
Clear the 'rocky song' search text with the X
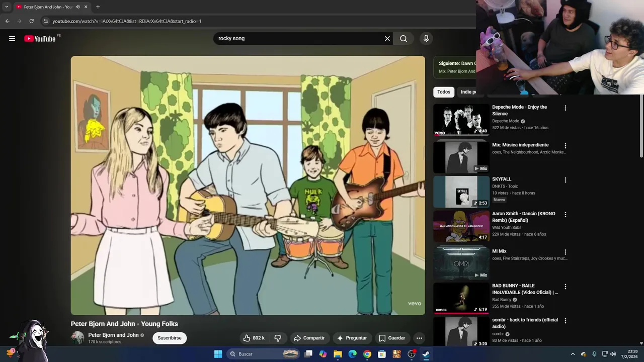tap(387, 39)
